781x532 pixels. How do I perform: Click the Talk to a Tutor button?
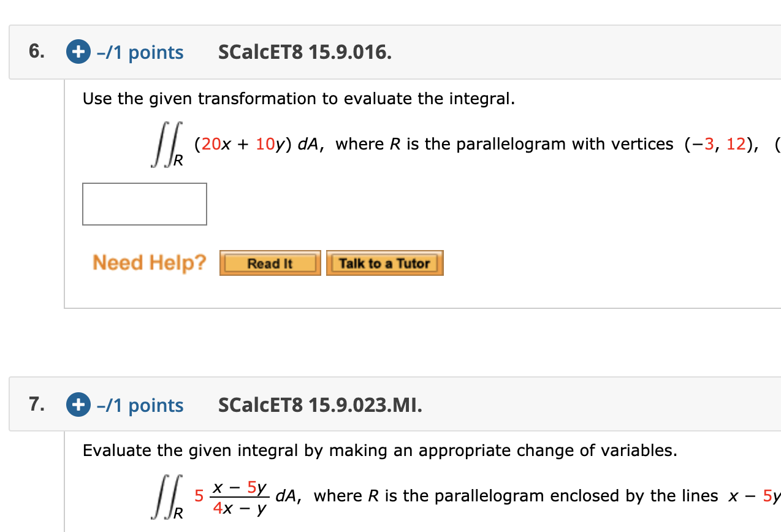(384, 262)
